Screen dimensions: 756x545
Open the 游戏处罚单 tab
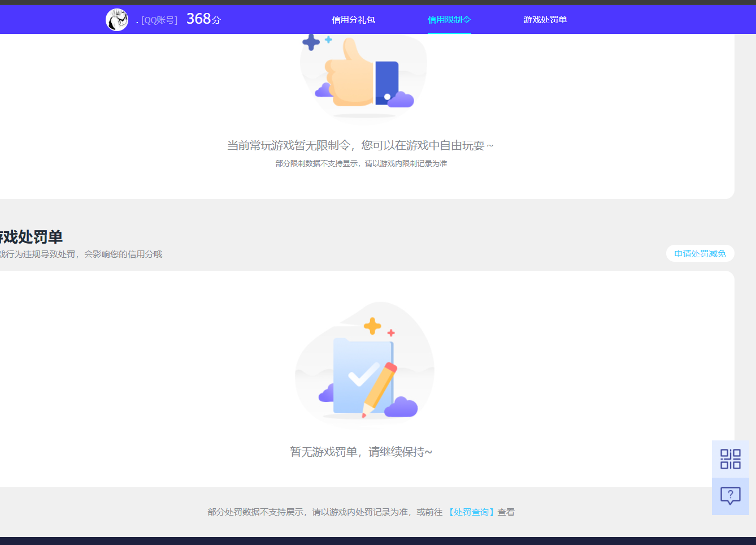point(545,19)
